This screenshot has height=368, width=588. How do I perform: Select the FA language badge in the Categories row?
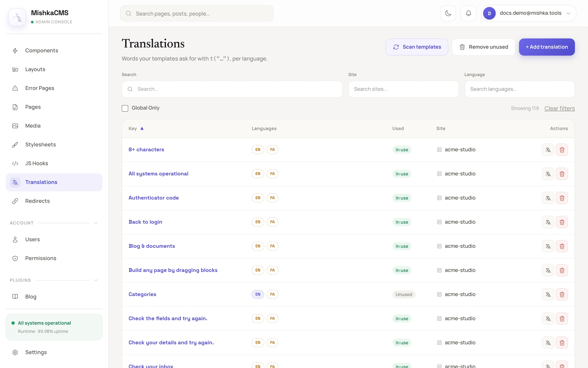point(272,294)
